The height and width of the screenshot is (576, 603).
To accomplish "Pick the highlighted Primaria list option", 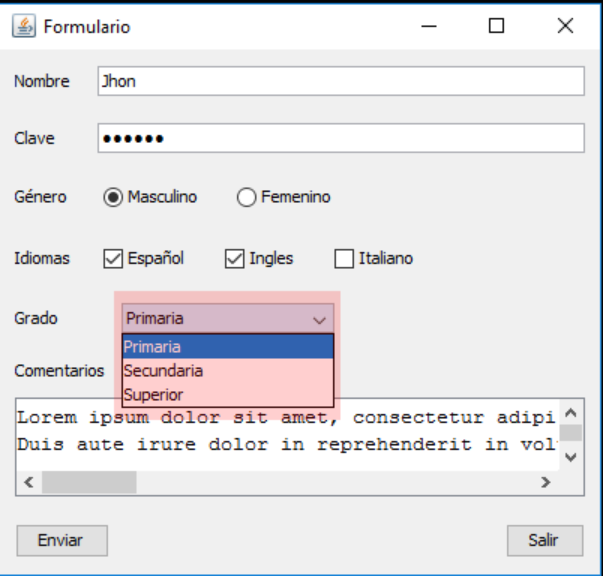I will click(x=228, y=347).
